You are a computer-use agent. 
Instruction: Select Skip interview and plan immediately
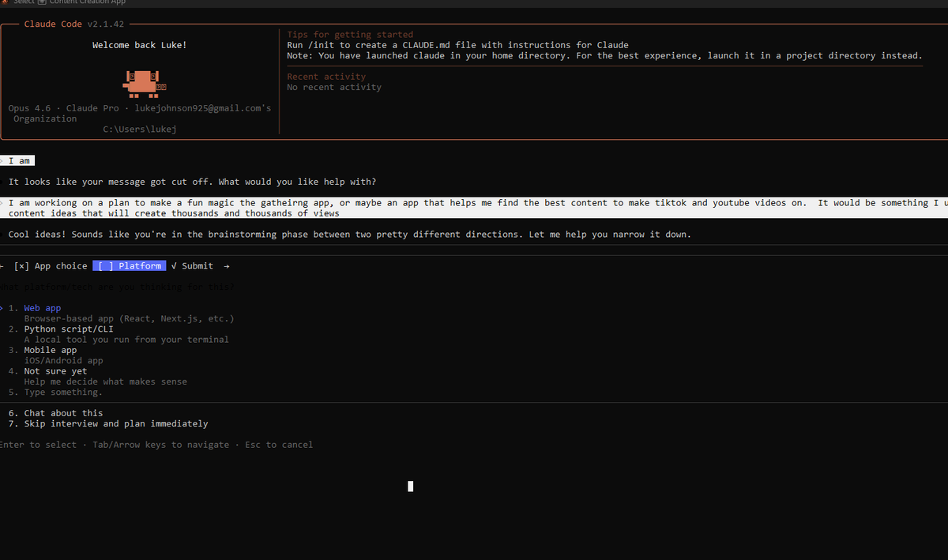coord(116,423)
